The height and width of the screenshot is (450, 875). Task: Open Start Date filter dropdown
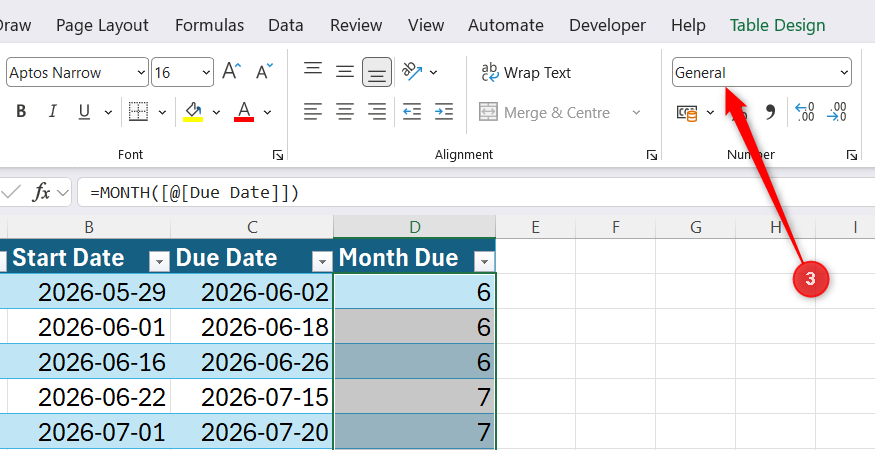[160, 261]
